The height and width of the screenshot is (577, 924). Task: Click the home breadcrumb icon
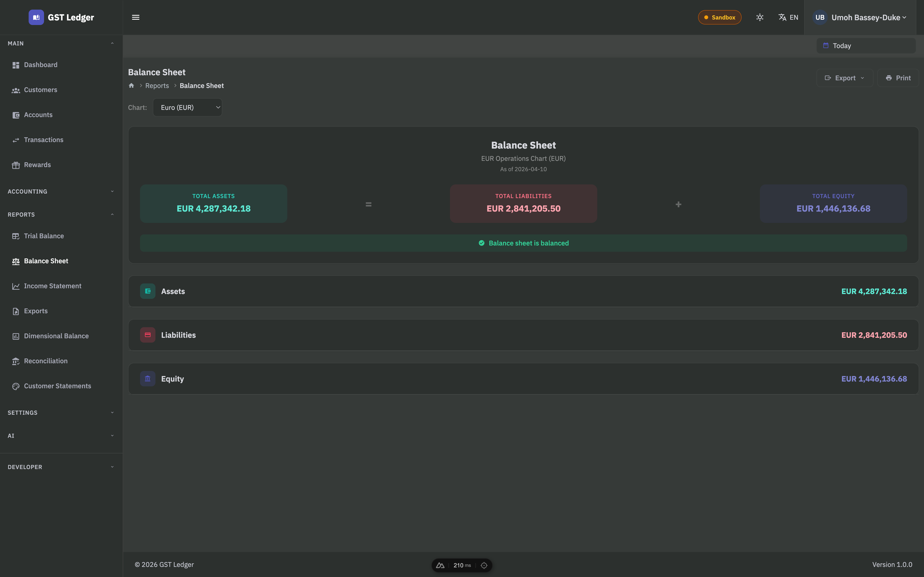(131, 86)
